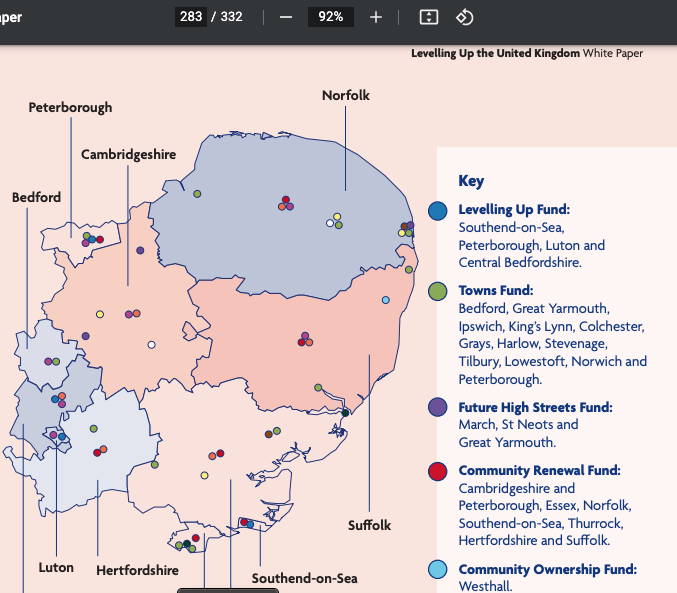Image resolution: width=677 pixels, height=593 pixels.
Task: Click the light blue Community Ownership Fund circle
Action: point(437,570)
